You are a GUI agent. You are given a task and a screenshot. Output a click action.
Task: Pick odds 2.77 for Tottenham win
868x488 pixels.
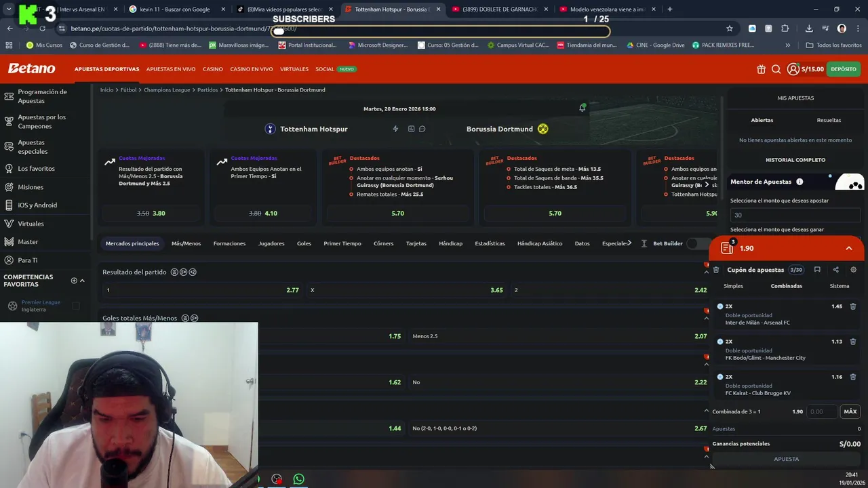pos(202,290)
